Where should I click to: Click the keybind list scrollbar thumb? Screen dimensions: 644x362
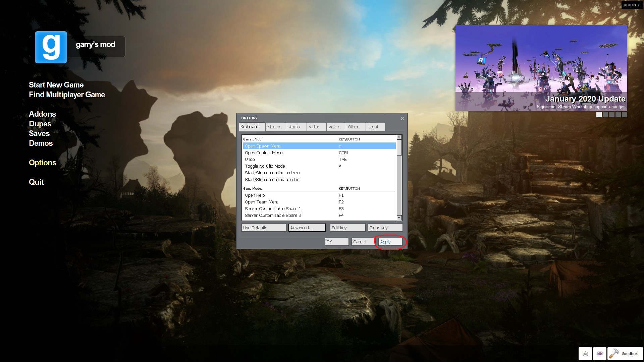pos(399,147)
